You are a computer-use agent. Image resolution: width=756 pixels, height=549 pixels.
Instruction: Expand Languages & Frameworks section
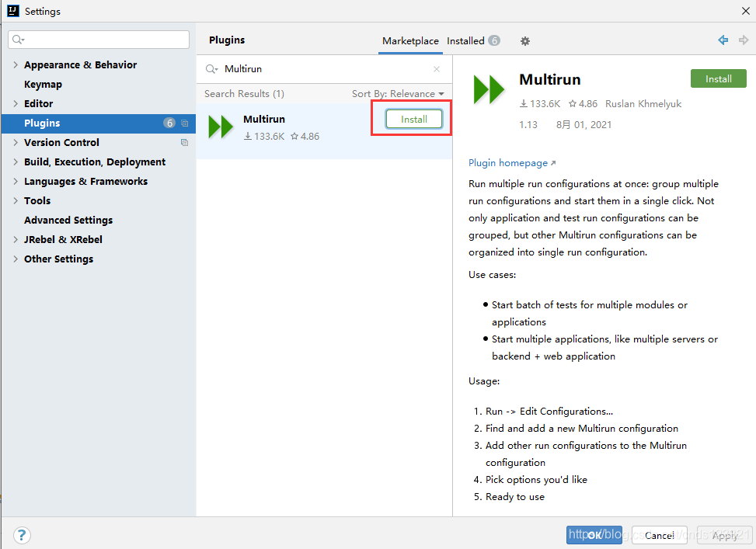[16, 181]
